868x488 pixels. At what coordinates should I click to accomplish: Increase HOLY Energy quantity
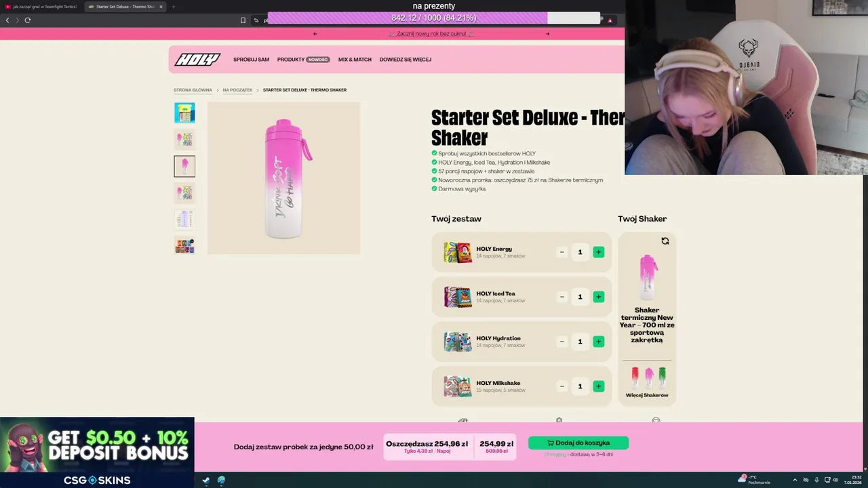pyautogui.click(x=598, y=252)
